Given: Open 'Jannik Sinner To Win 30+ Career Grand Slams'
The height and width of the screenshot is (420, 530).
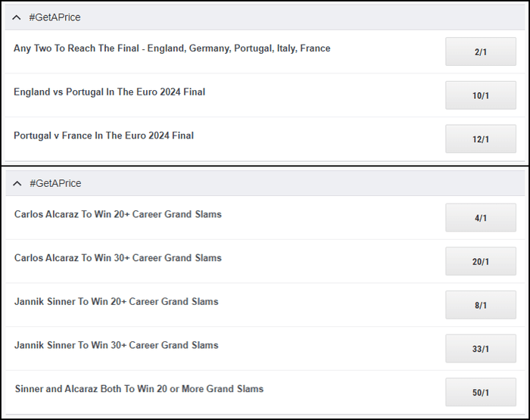Looking at the screenshot, I should (x=116, y=345).
